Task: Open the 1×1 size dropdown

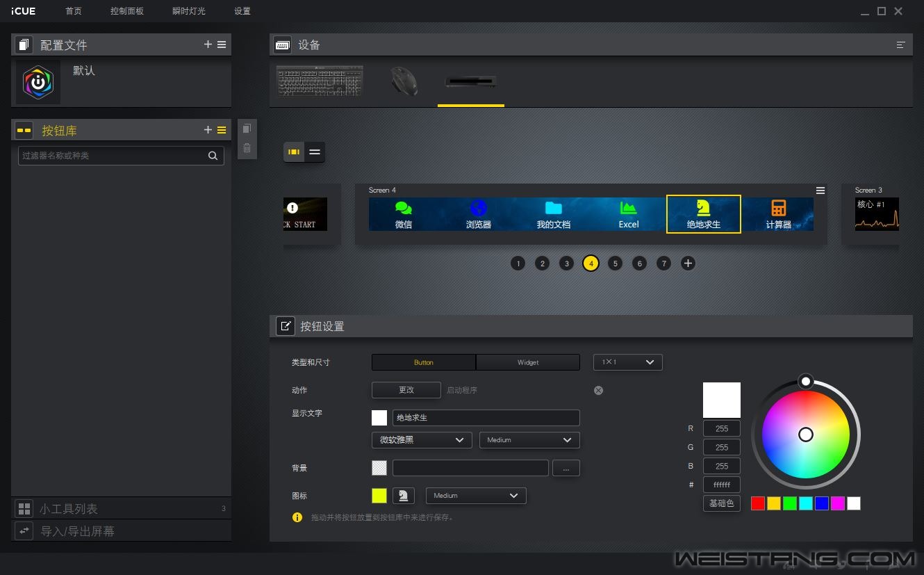Action: [x=628, y=362]
